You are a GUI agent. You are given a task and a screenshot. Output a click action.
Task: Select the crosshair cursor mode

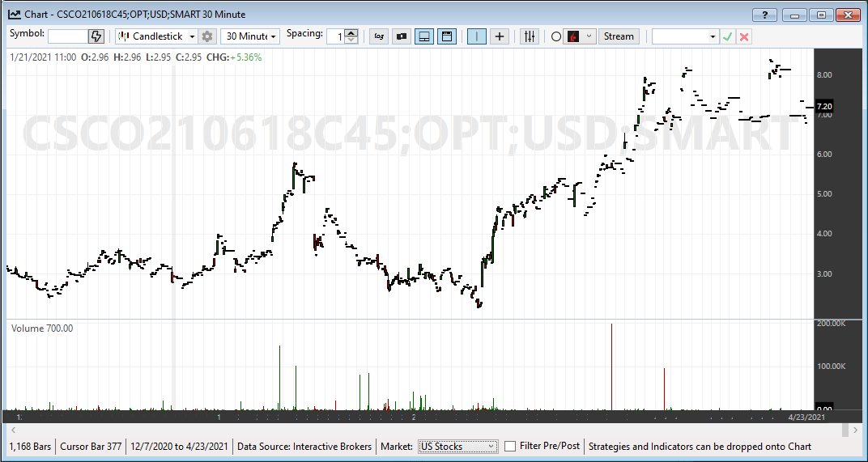pyautogui.click(x=500, y=36)
